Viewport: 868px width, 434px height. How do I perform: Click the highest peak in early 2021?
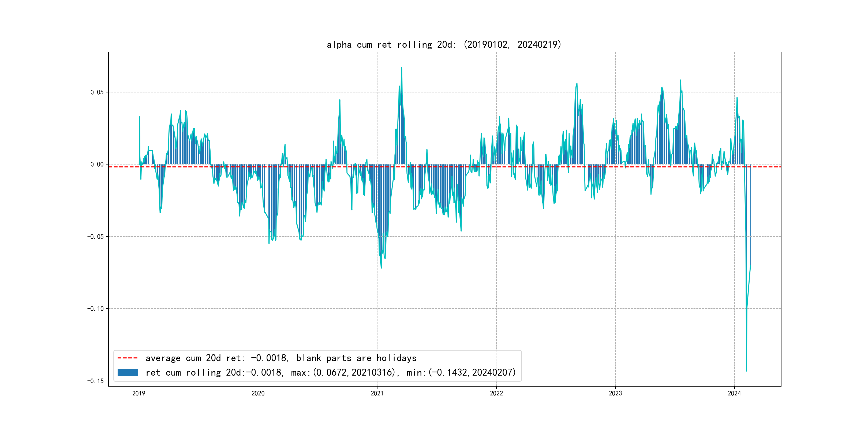point(401,68)
